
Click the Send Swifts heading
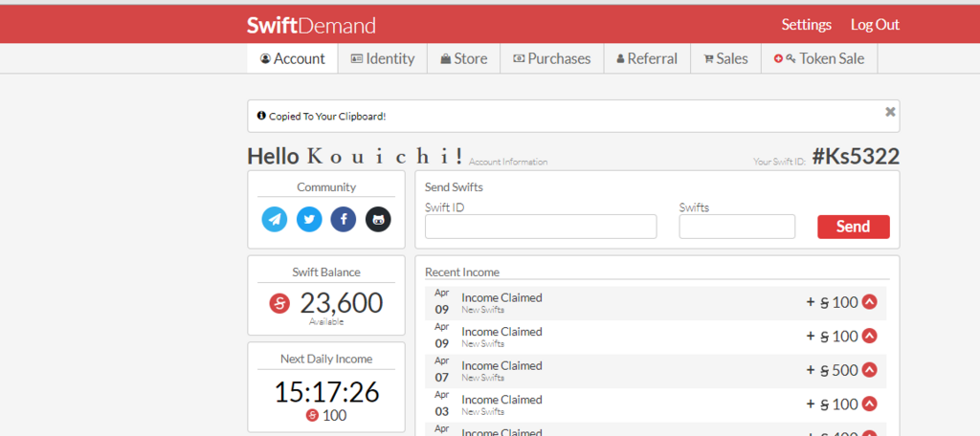coord(454,186)
